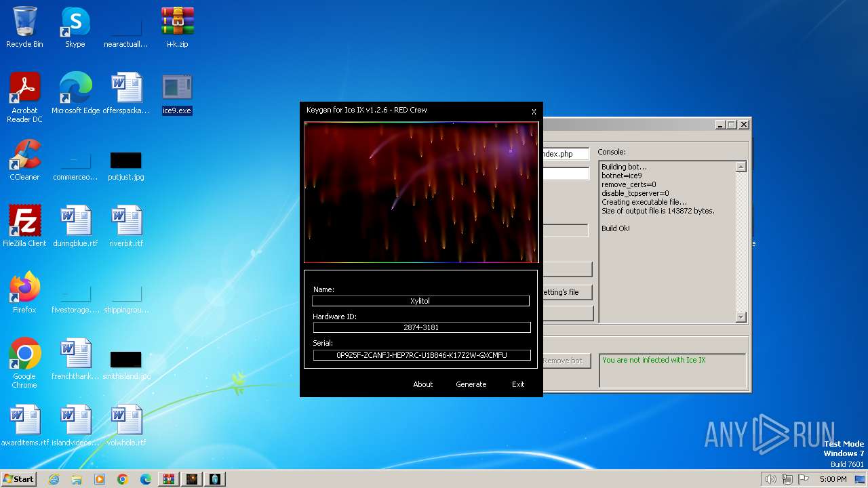This screenshot has width=868, height=488.
Task: Open the CCleaner desktop shortcut
Action: click(24, 159)
